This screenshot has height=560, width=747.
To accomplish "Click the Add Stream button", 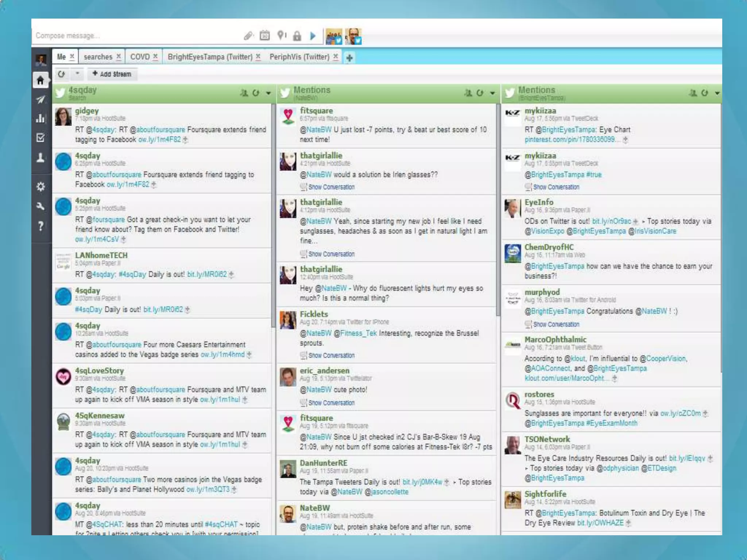I will click(x=112, y=74).
